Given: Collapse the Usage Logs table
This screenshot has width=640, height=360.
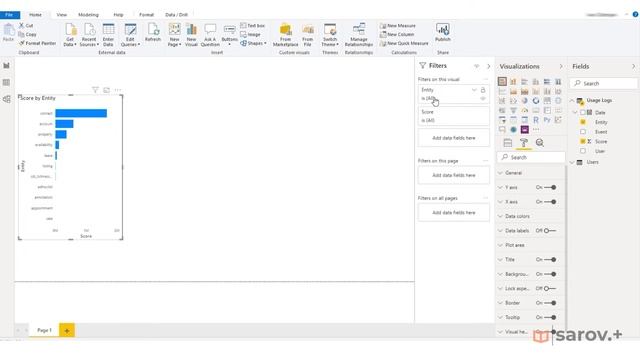Looking at the screenshot, I should click(572, 100).
